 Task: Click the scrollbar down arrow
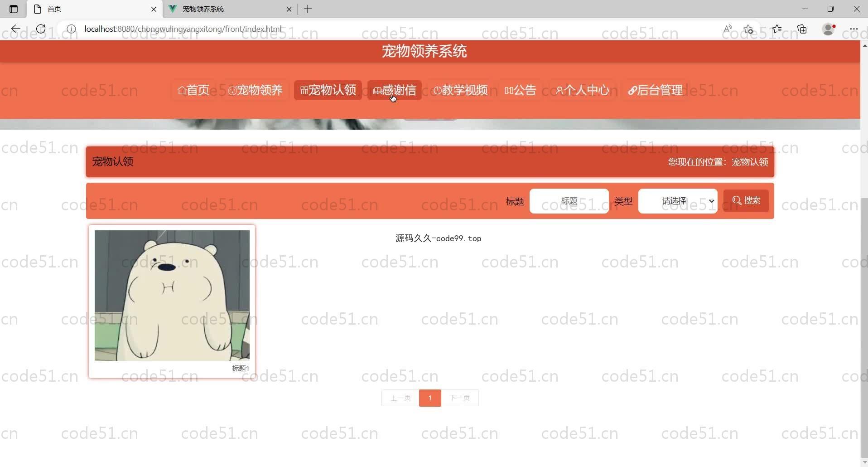pyautogui.click(x=864, y=462)
